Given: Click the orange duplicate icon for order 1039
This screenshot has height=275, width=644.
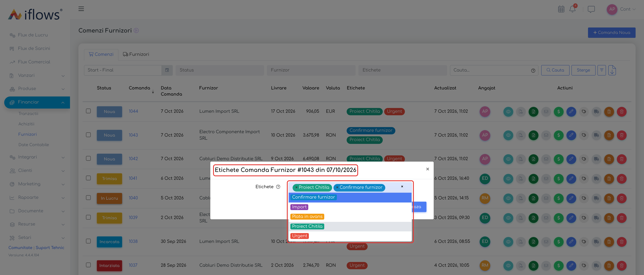Looking at the screenshot, I should coord(609,218).
